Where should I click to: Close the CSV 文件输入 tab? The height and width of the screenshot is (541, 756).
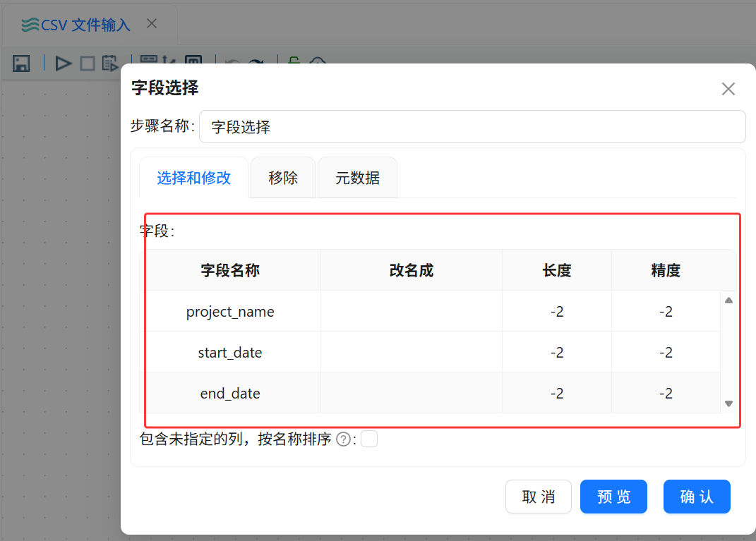152,23
